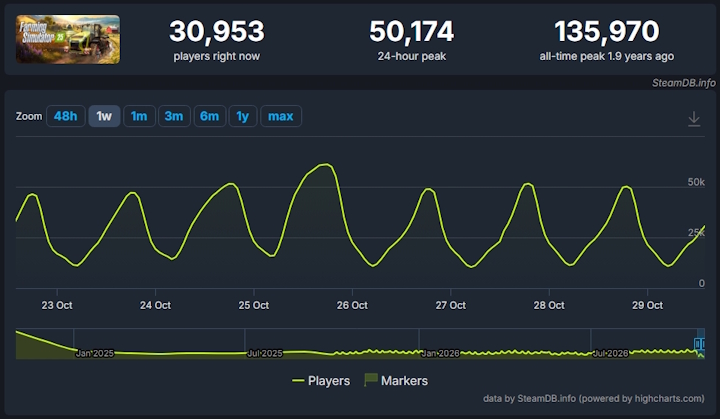Set chart zoom to 3m
The height and width of the screenshot is (419, 720).
[174, 116]
